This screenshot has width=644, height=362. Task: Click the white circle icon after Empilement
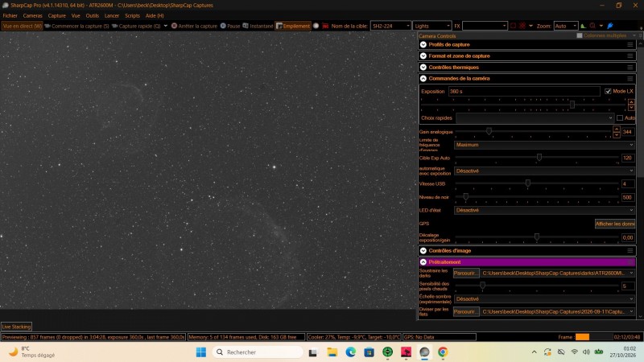(x=316, y=26)
